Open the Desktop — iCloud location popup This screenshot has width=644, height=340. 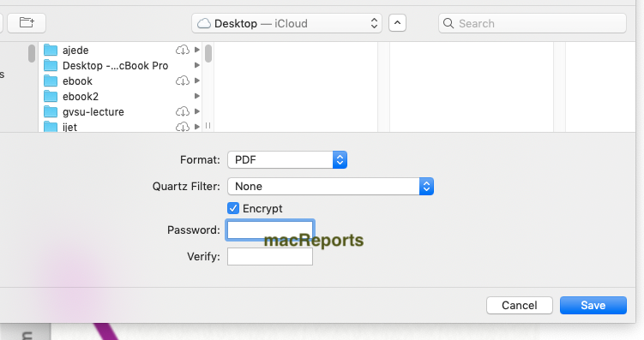pos(286,23)
